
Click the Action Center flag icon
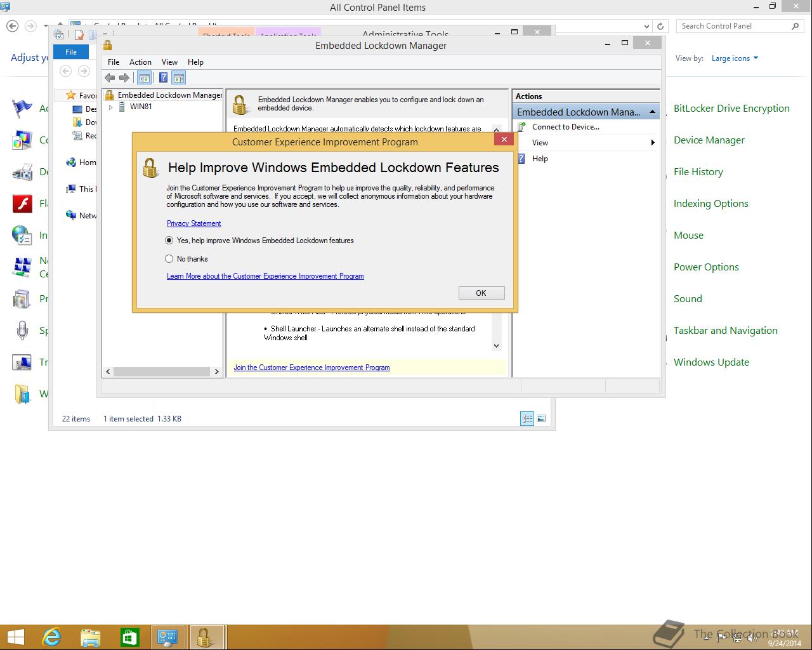coord(22,109)
